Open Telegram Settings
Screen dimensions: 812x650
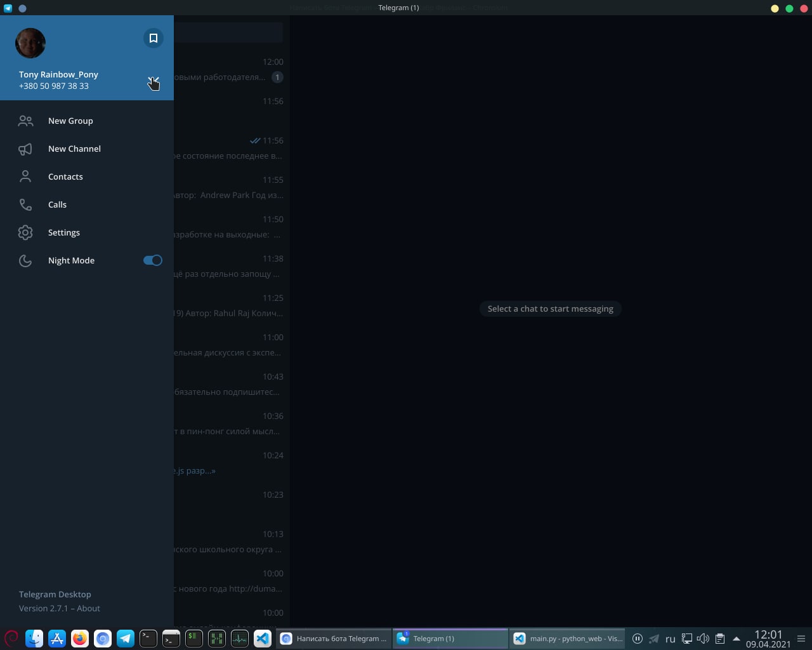87,232
